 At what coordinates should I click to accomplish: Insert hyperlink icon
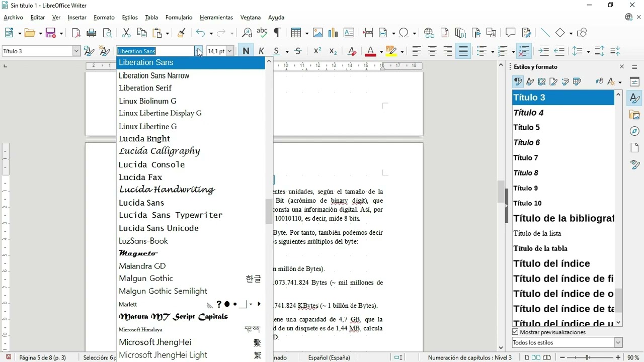pyautogui.click(x=429, y=33)
